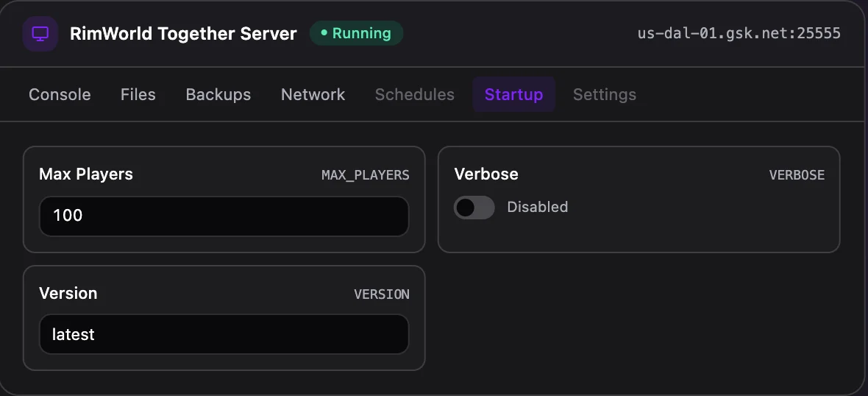Click the Verbose heading

[486, 174]
